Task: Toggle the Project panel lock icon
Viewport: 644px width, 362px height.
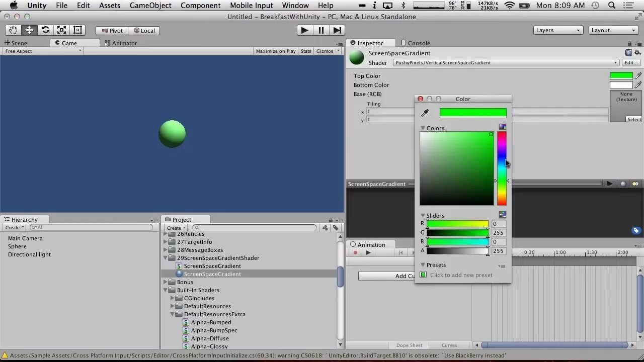Action: tap(330, 220)
